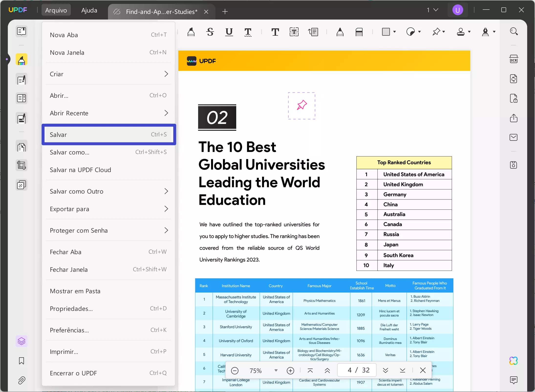
Task: Click the share/export icon in right sidebar
Action: [514, 118]
